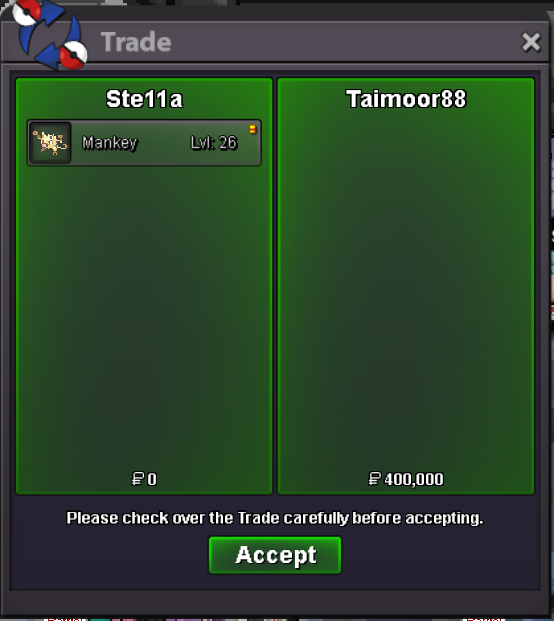This screenshot has width=554, height=621.
Task: Click the 'Please check over the Trade' notice
Action: tap(275, 518)
